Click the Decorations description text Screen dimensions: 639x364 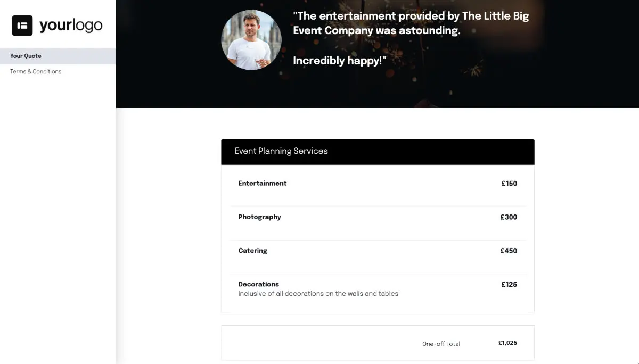click(318, 293)
